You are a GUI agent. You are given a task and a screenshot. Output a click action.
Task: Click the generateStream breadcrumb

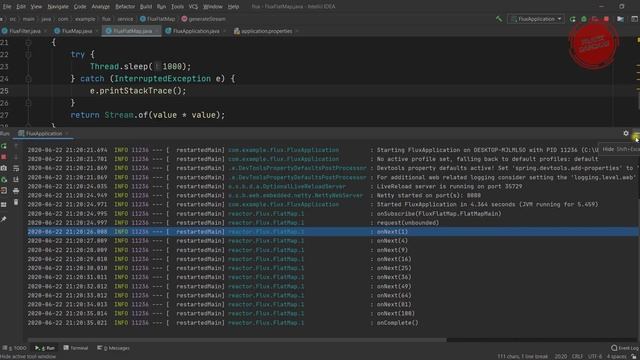pyautogui.click(x=203, y=19)
